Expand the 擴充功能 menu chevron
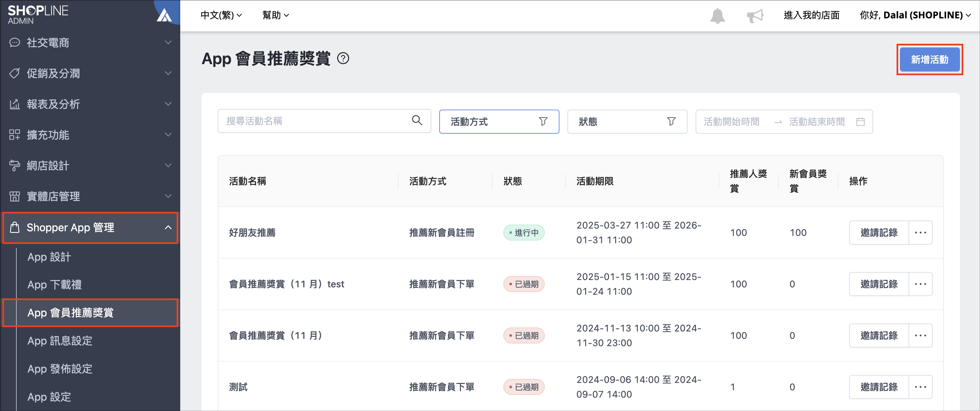980x411 pixels. [x=168, y=135]
